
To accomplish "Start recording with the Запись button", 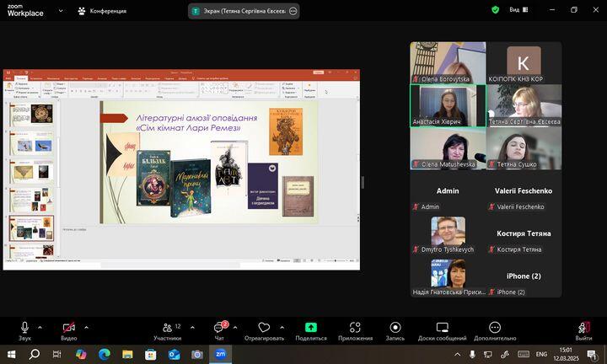I will click(x=395, y=331).
